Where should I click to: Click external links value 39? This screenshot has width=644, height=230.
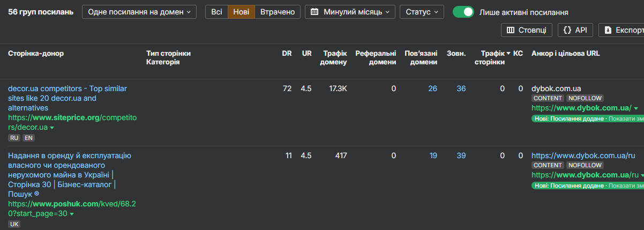pos(461,155)
